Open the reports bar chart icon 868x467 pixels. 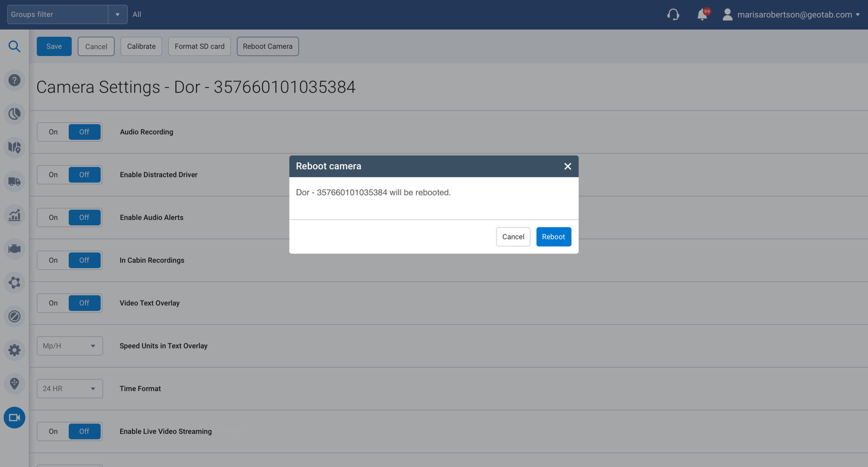[x=14, y=215]
